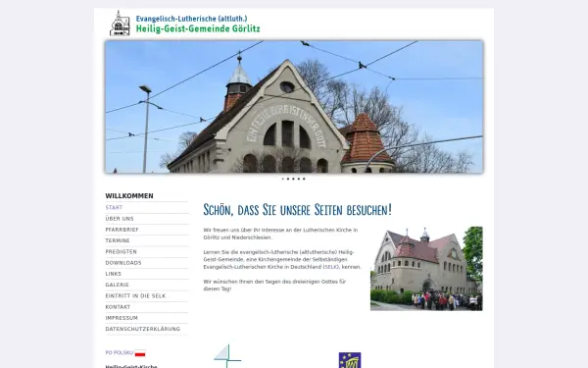Open the START menu item
588x368 pixels.
click(x=114, y=208)
